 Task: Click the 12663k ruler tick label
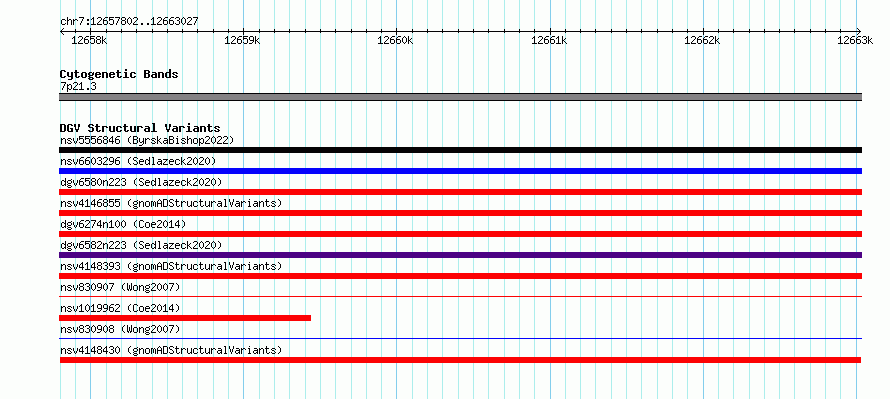[x=856, y=40]
